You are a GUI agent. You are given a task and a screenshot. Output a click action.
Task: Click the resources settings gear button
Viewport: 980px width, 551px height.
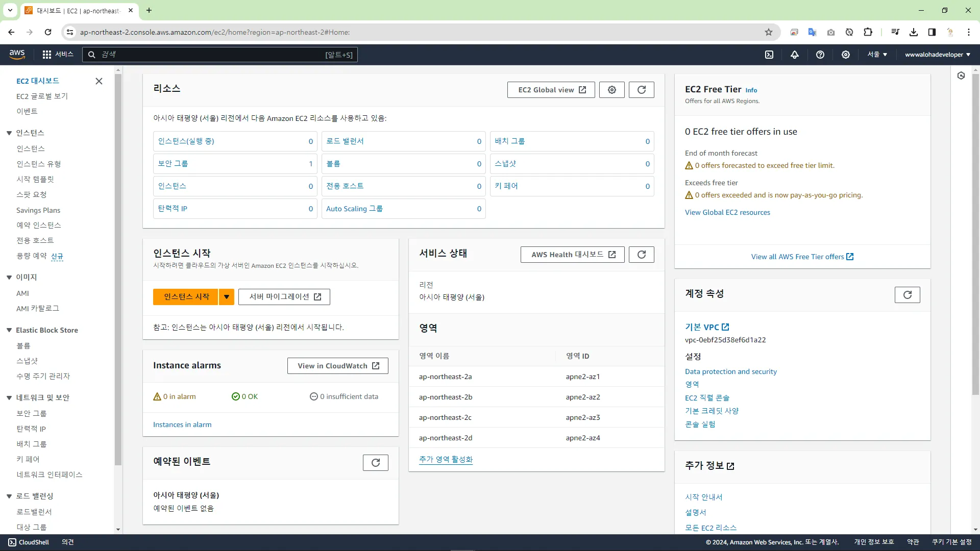point(611,90)
